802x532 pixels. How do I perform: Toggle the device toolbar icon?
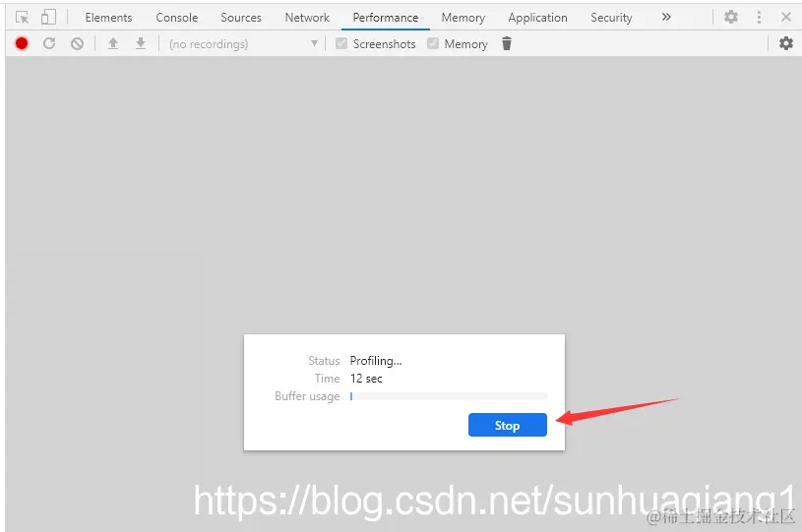(x=48, y=18)
